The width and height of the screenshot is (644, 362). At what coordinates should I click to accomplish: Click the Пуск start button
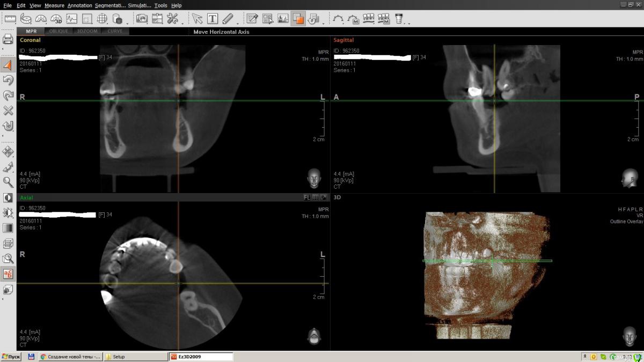click(x=11, y=357)
